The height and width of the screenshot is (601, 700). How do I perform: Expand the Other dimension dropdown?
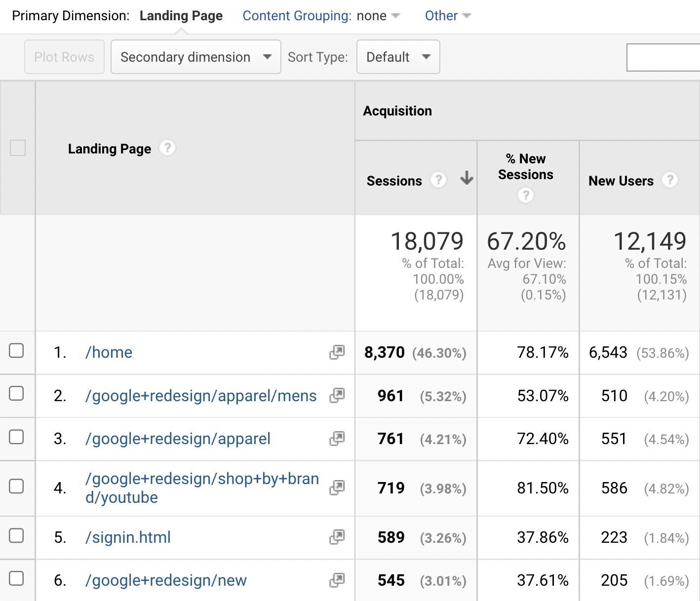click(448, 16)
